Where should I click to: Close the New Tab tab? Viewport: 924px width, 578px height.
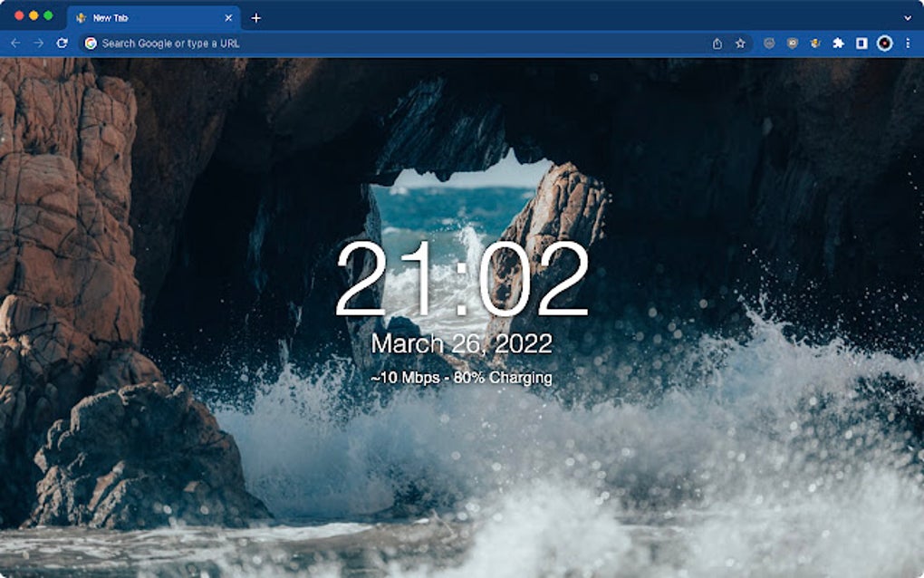228,15
